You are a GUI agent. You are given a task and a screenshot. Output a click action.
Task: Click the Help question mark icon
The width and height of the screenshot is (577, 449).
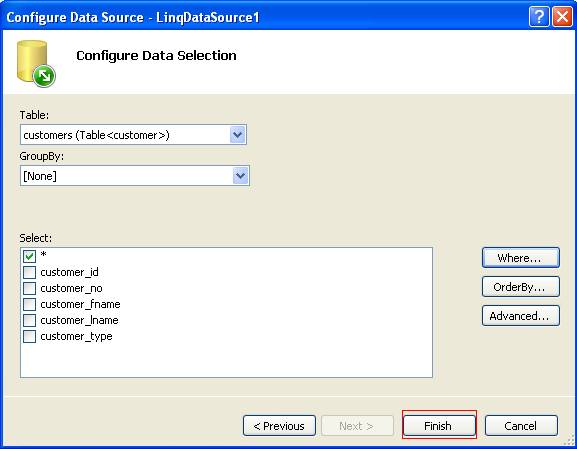click(539, 17)
